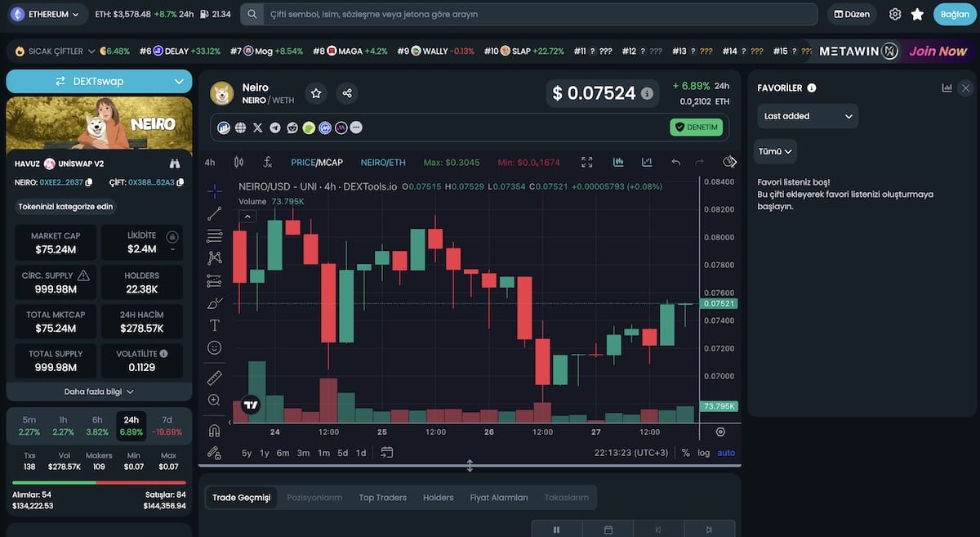The height and width of the screenshot is (537, 980).
Task: Open the settings gear in header
Action: tap(895, 14)
